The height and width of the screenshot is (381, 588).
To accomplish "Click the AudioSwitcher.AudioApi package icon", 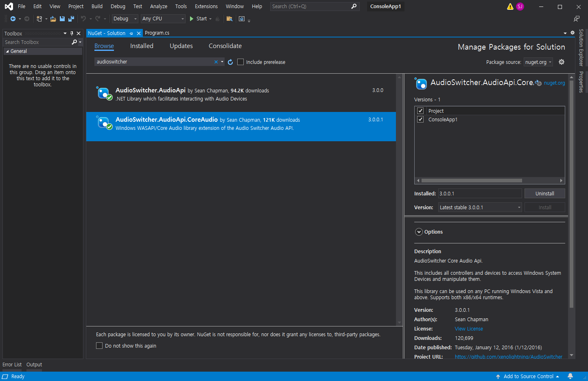I will 104,93.
